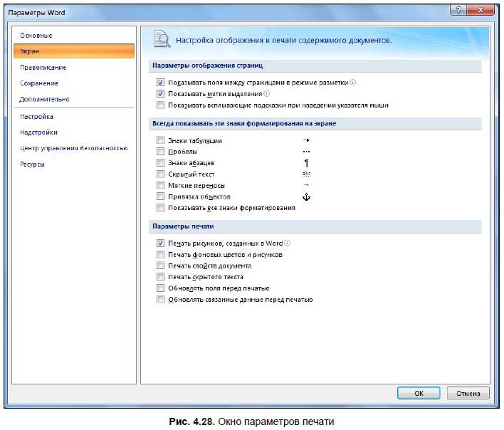504x430 pixels.
Task: Click info icon beside Показывать метки выделения
Action: pyautogui.click(x=266, y=93)
